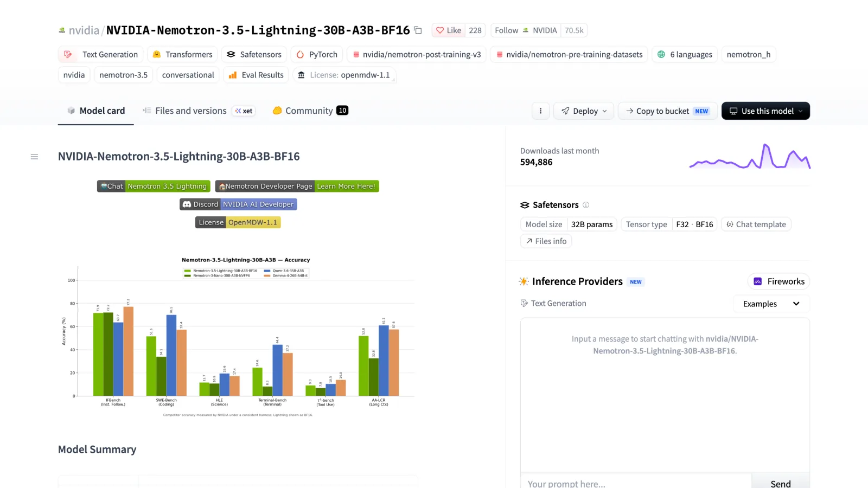Click the downloads sparkline graph

pos(750,156)
